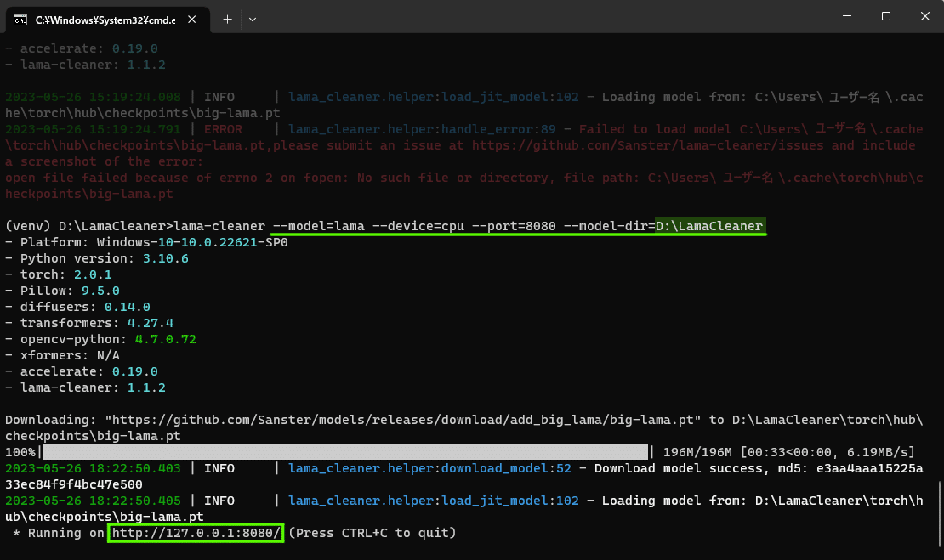944x560 pixels.
Task: Click the github.com/Sanster/lama-cleaner/issues URL
Action: point(647,145)
